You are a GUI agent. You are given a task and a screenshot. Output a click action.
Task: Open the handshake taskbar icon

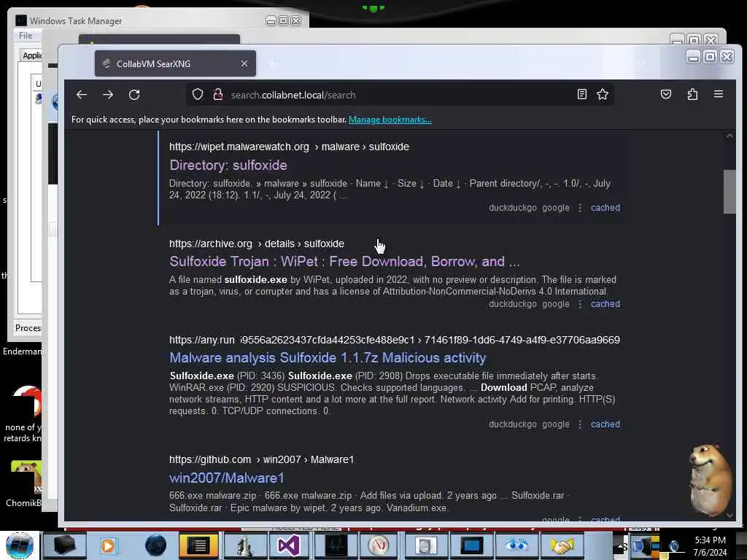point(562,545)
